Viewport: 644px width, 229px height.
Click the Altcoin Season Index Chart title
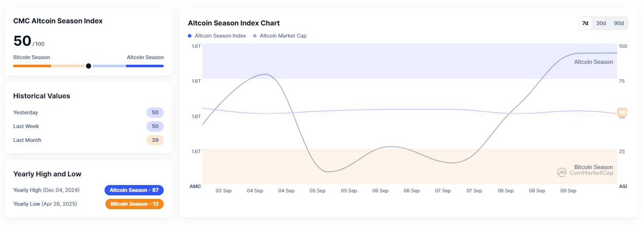(x=234, y=23)
